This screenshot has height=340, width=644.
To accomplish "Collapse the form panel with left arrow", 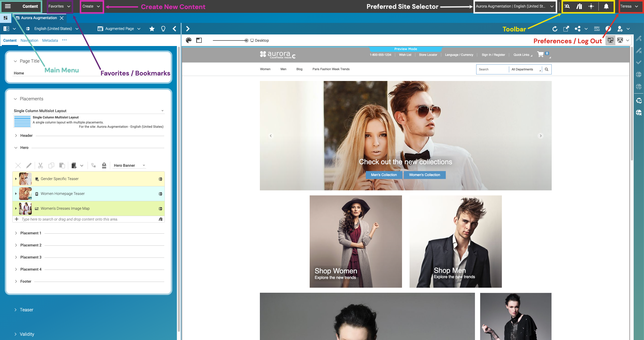I will point(174,29).
